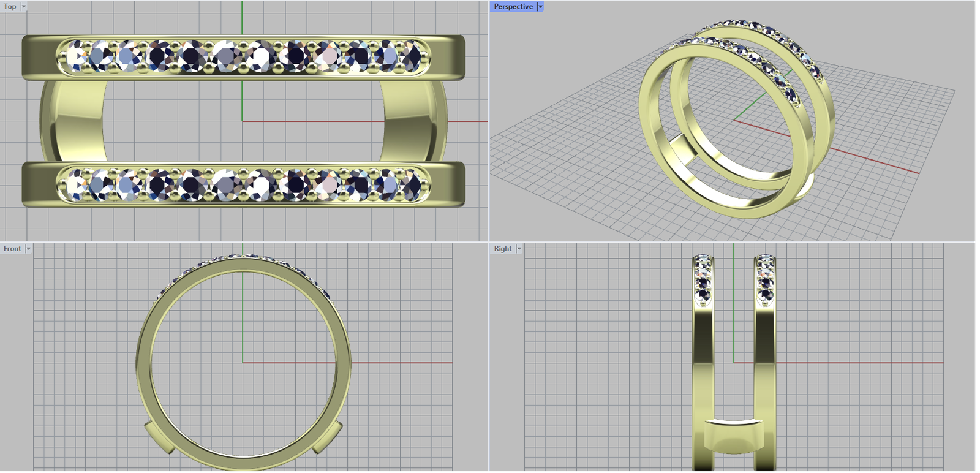Select the Right viewport title label
Viewport: 980px width, 473px height.
tap(502, 249)
